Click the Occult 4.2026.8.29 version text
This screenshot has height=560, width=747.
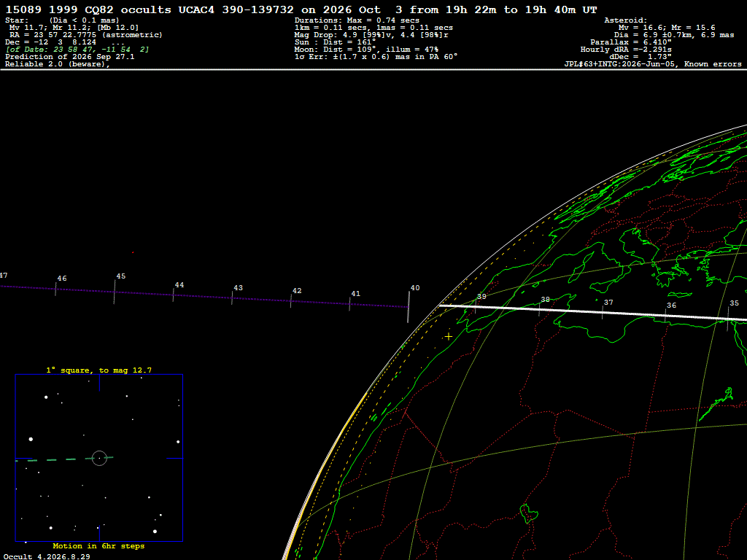[47, 556]
